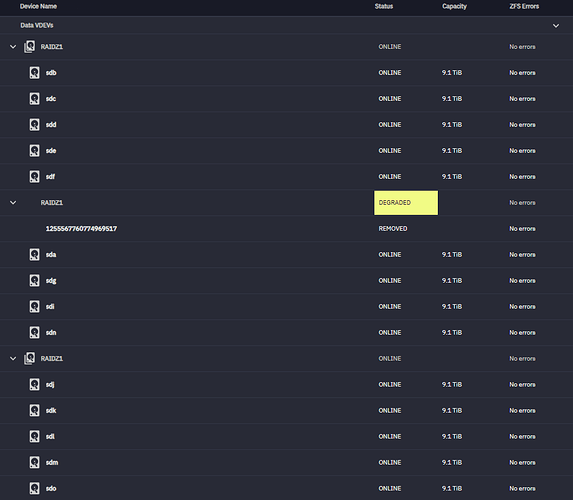Click the ZFS Errors column header

524,6
